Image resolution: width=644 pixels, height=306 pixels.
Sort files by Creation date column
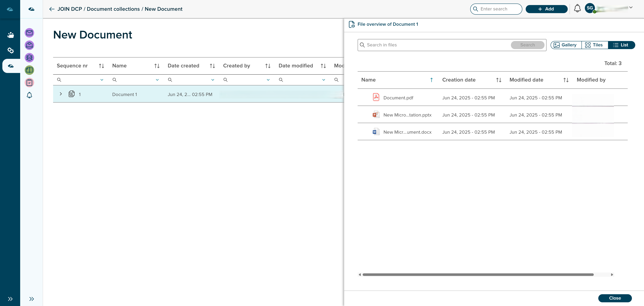point(498,80)
